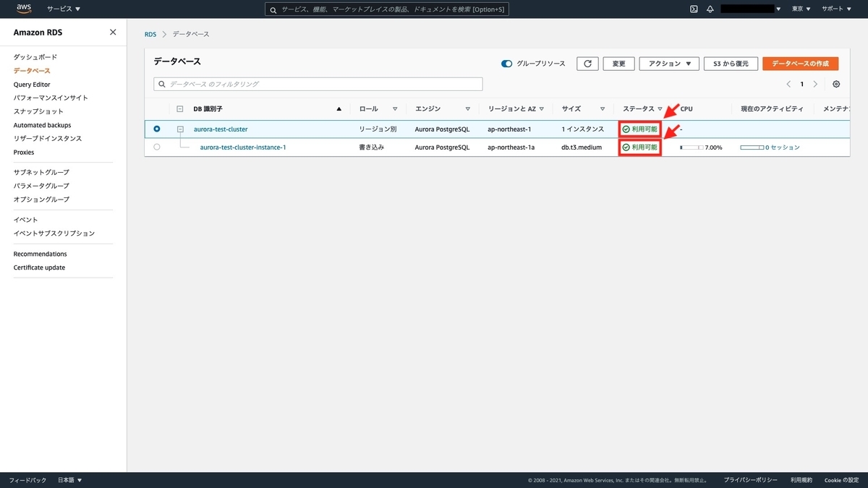The width and height of the screenshot is (868, 488).
Task: Open the 利用規約 footer link
Action: coord(801,480)
